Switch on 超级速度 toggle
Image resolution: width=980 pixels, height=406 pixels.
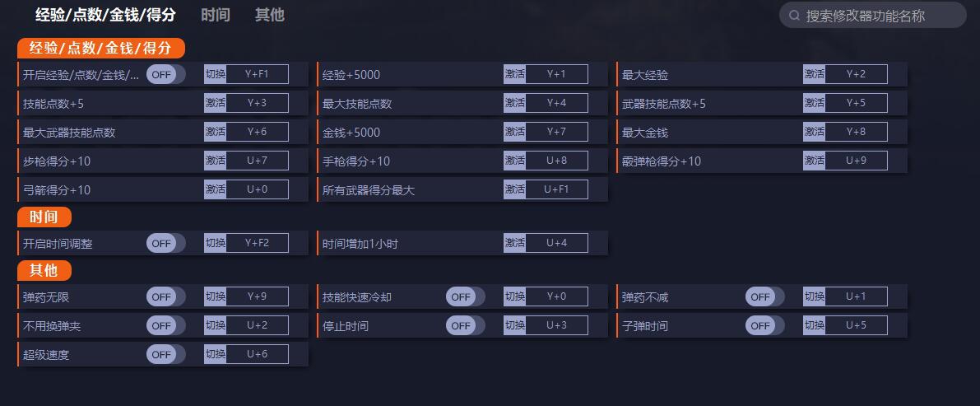[165, 355]
